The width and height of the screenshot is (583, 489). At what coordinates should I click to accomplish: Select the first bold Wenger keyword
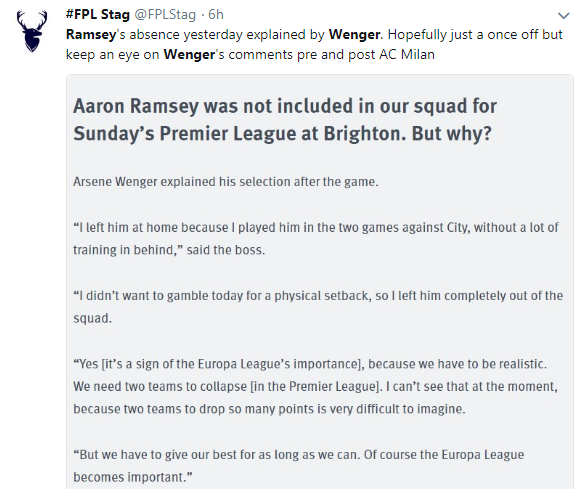355,35
